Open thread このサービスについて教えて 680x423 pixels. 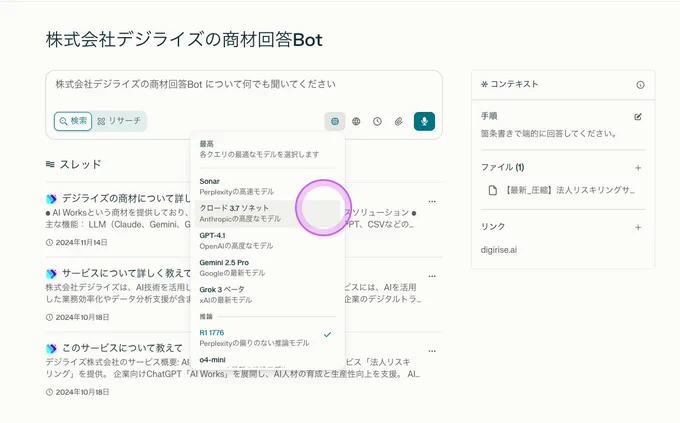pyautogui.click(x=122, y=348)
